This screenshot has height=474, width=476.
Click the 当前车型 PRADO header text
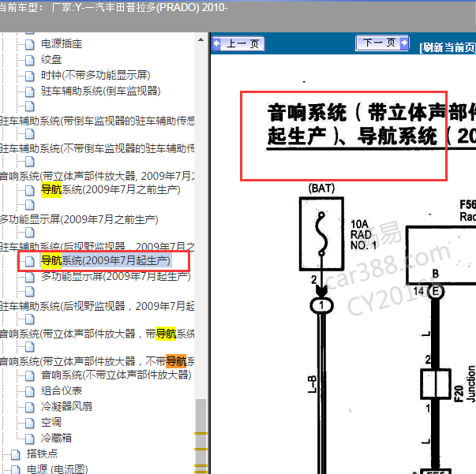[x=114, y=8]
